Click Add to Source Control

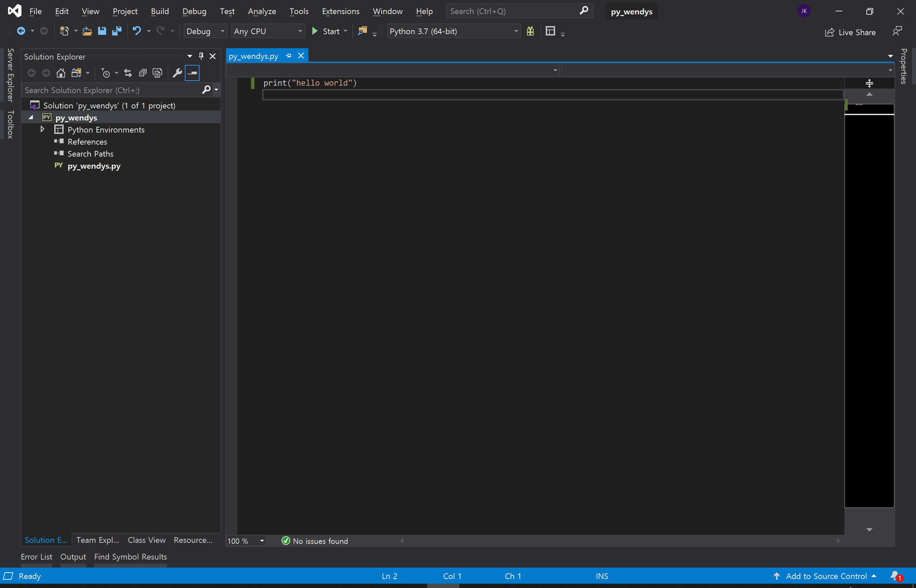pyautogui.click(x=826, y=576)
